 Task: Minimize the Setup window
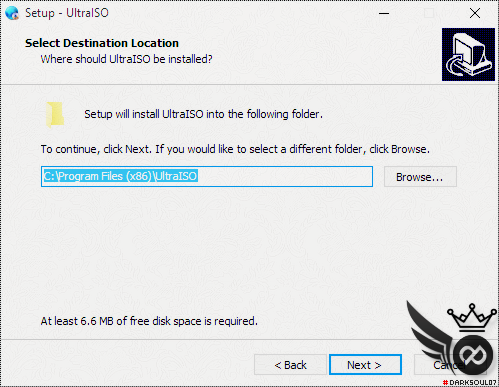click(384, 13)
